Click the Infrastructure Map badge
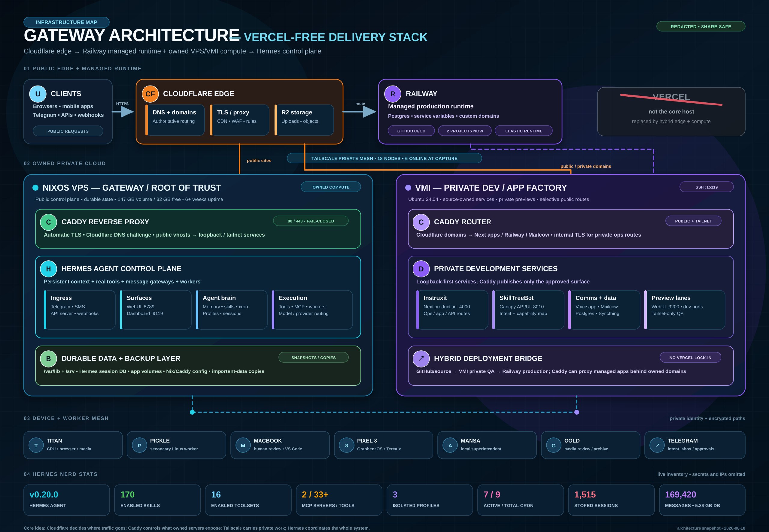 [x=66, y=22]
